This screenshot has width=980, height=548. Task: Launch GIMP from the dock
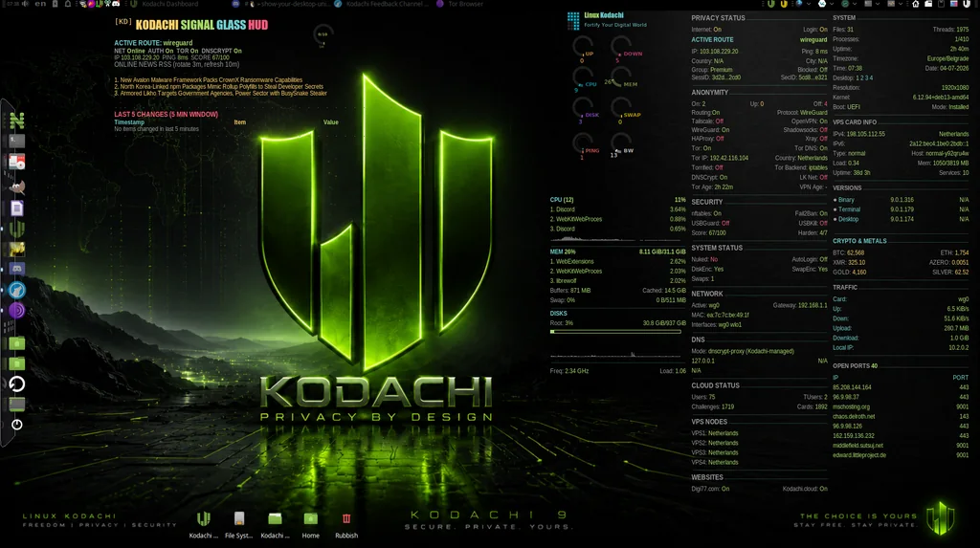(17, 186)
